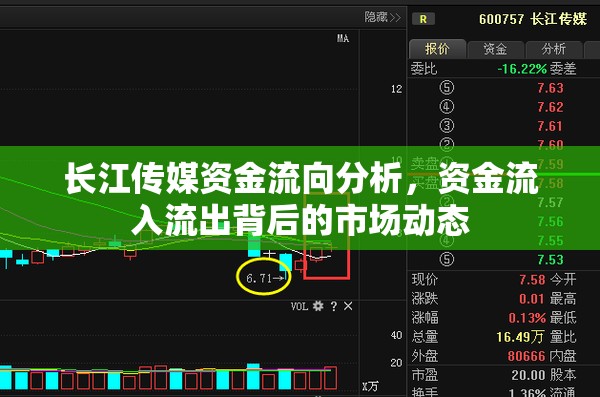
Task: Switch to the 报价 tab
Action: (x=437, y=49)
